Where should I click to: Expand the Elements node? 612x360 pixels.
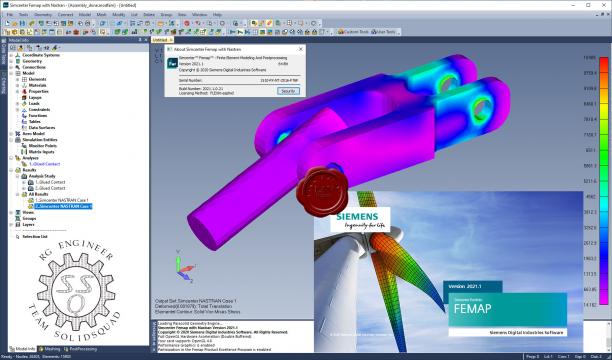click(18, 79)
